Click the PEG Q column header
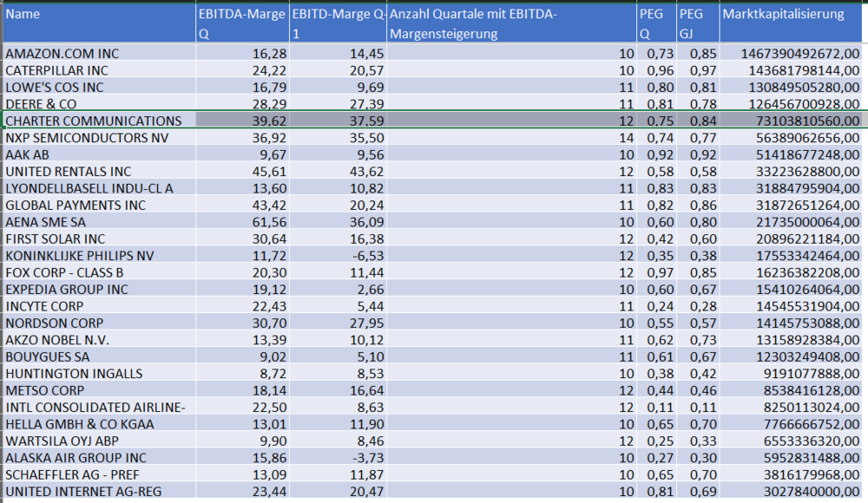Viewport: 868px width, 503px height. click(656, 23)
